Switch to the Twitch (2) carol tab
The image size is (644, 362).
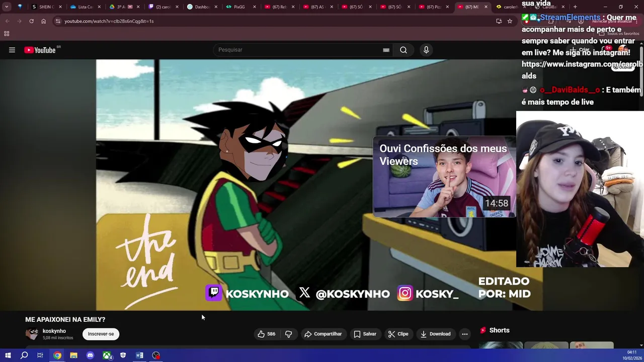coord(162,7)
